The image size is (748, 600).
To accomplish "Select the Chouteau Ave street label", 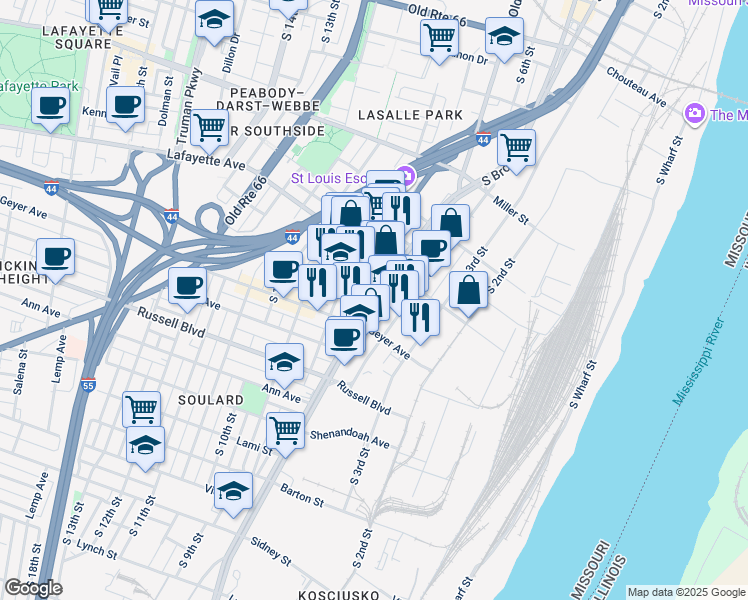I will pos(636,86).
